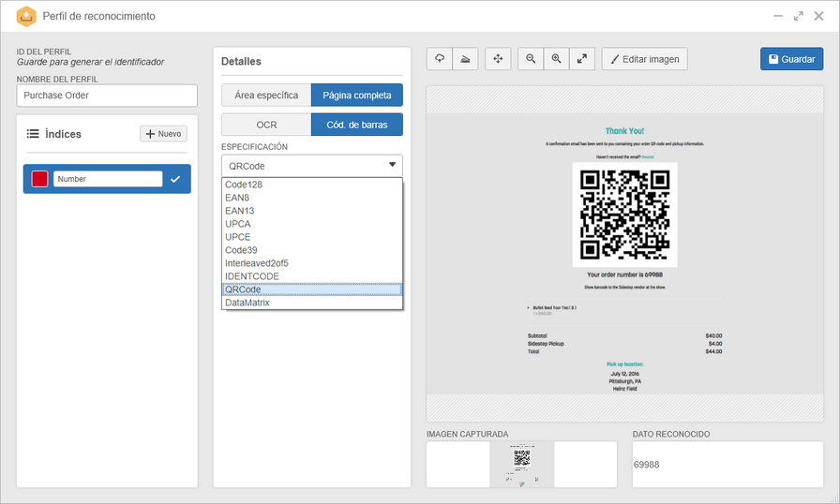The width and height of the screenshot is (840, 504).
Task: Zoom out with the minus magnifier
Action: click(531, 59)
